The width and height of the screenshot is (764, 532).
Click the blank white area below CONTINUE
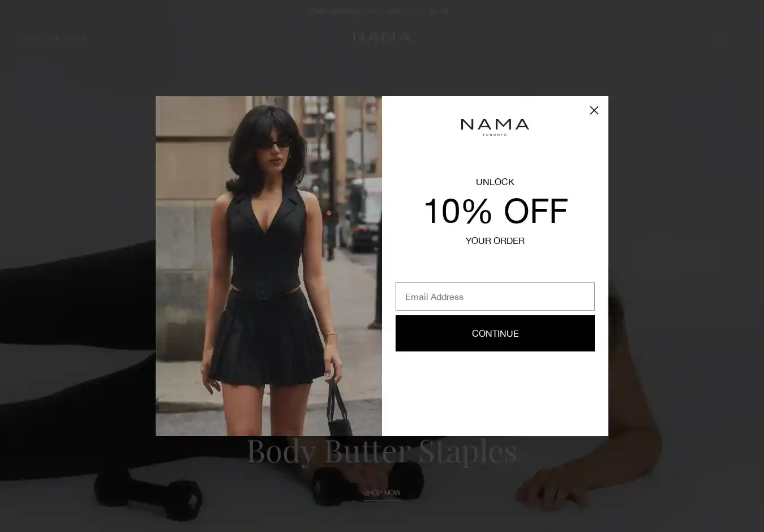tap(495, 393)
